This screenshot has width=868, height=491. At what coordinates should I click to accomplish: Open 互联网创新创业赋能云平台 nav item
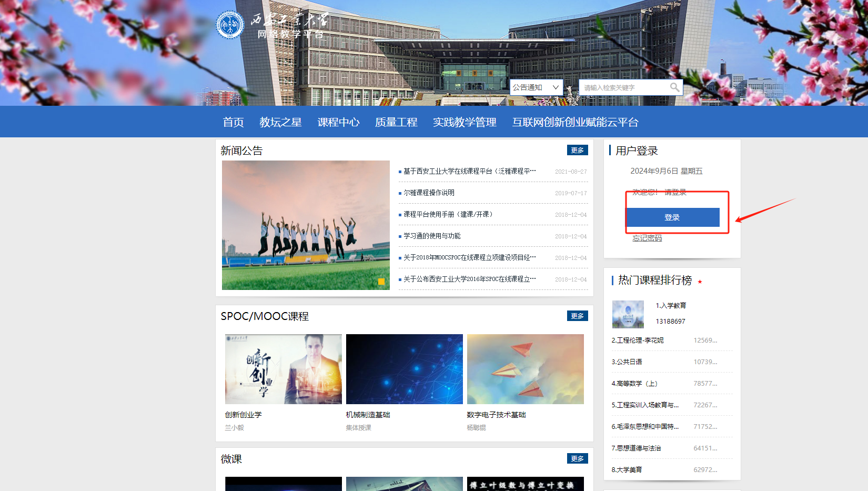click(576, 122)
